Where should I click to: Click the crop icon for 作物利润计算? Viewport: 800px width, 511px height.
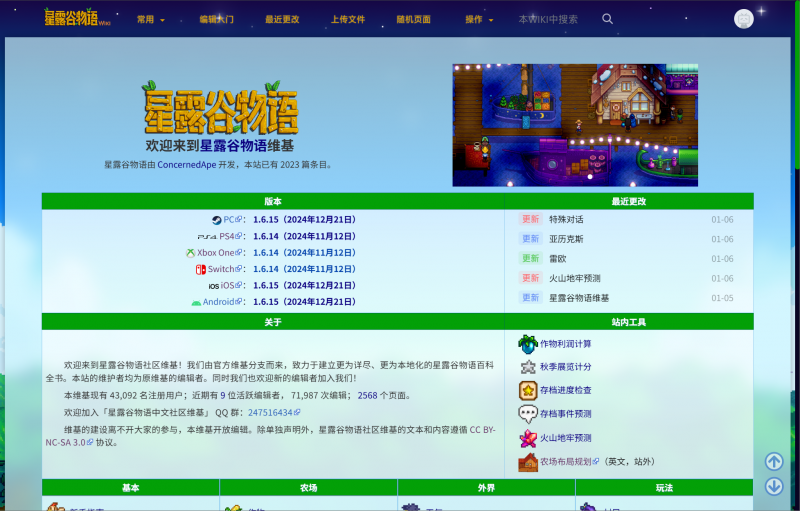(x=528, y=344)
